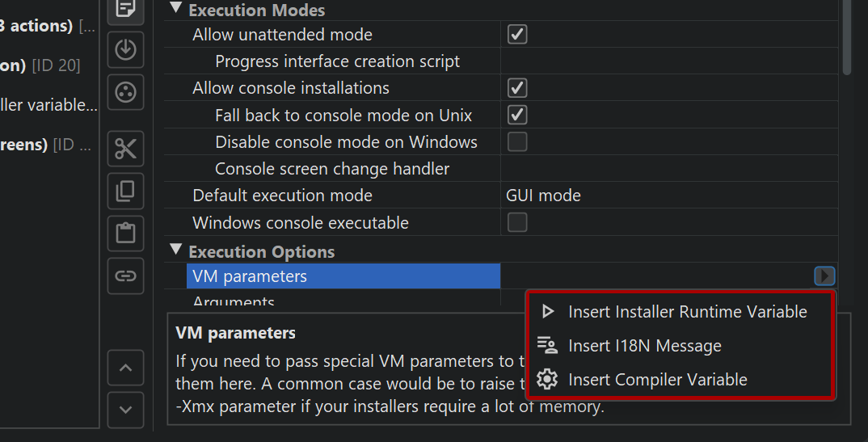The height and width of the screenshot is (442, 868).
Task: Uncheck Allow console installations
Action: coord(517,88)
